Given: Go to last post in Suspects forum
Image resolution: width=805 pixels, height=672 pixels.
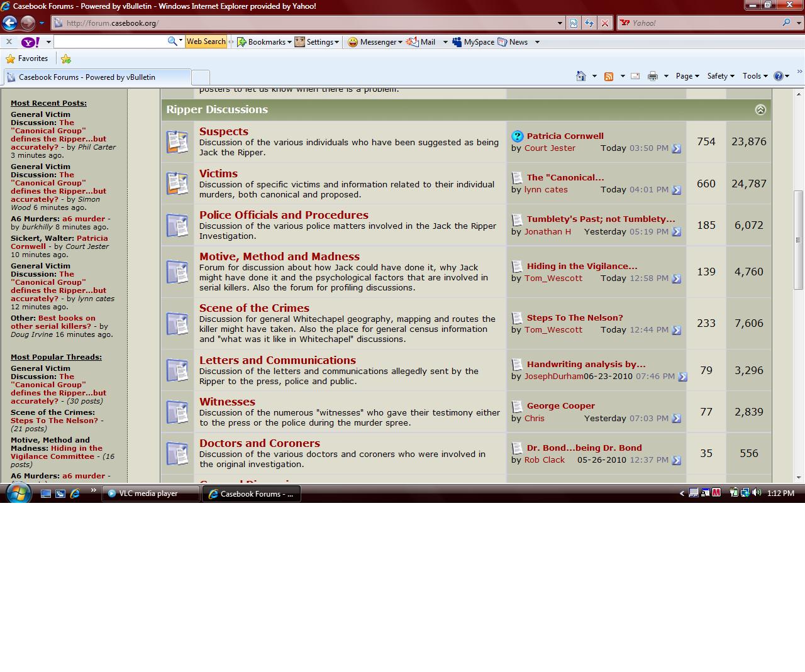Looking at the screenshot, I should (x=677, y=149).
